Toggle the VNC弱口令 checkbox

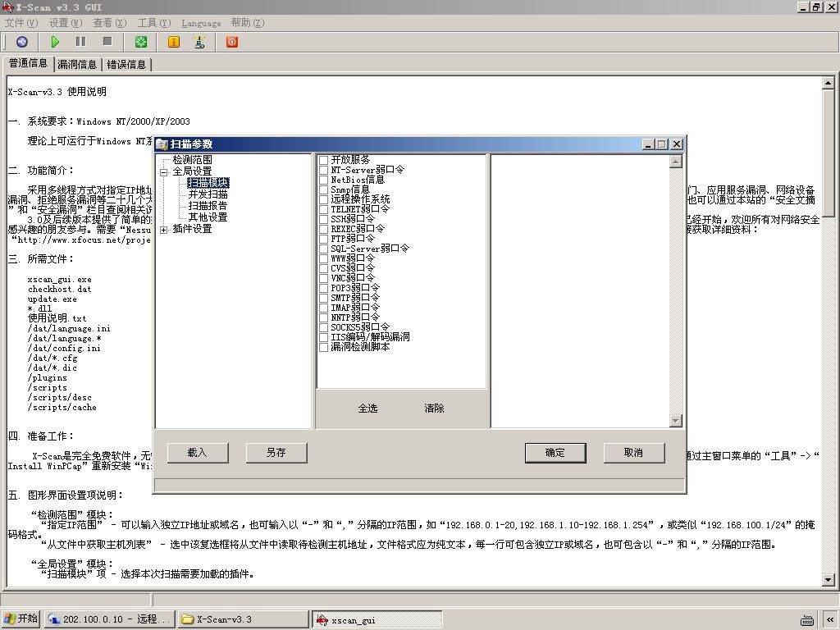click(x=323, y=278)
